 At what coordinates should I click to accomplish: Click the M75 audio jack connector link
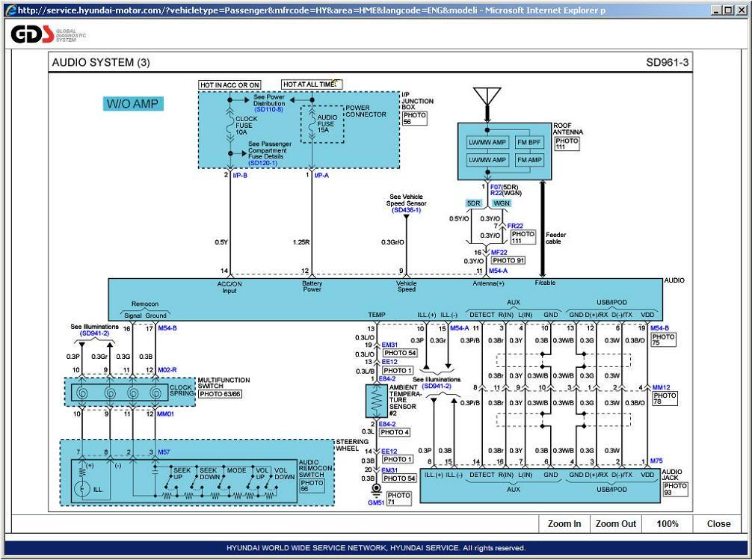pos(656,461)
